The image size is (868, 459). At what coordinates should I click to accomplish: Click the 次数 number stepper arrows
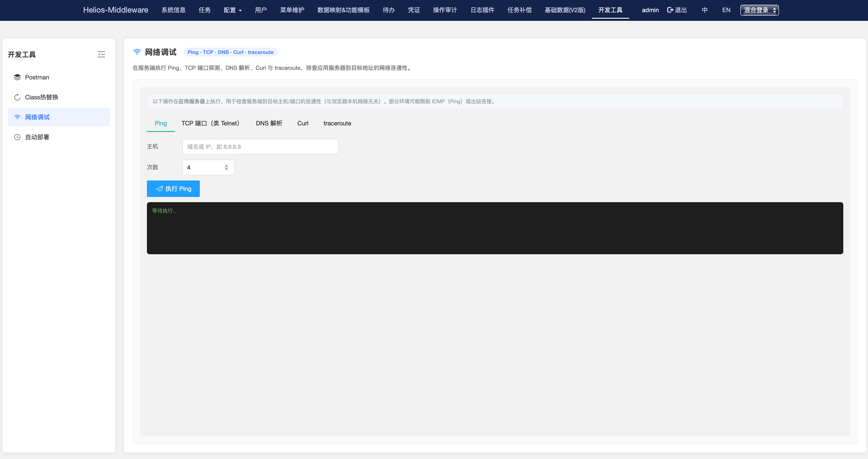tap(226, 167)
